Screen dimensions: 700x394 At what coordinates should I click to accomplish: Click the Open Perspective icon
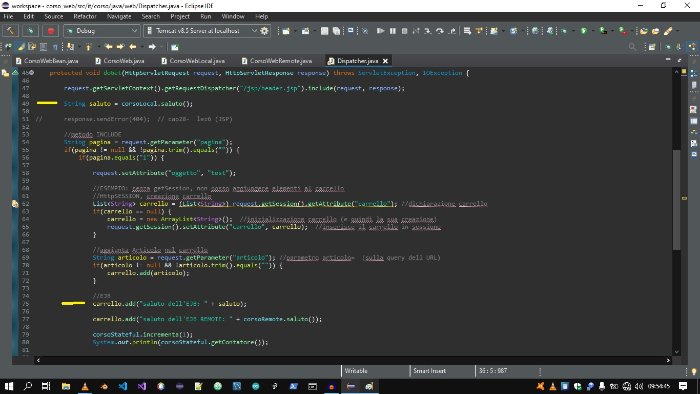pos(652,46)
